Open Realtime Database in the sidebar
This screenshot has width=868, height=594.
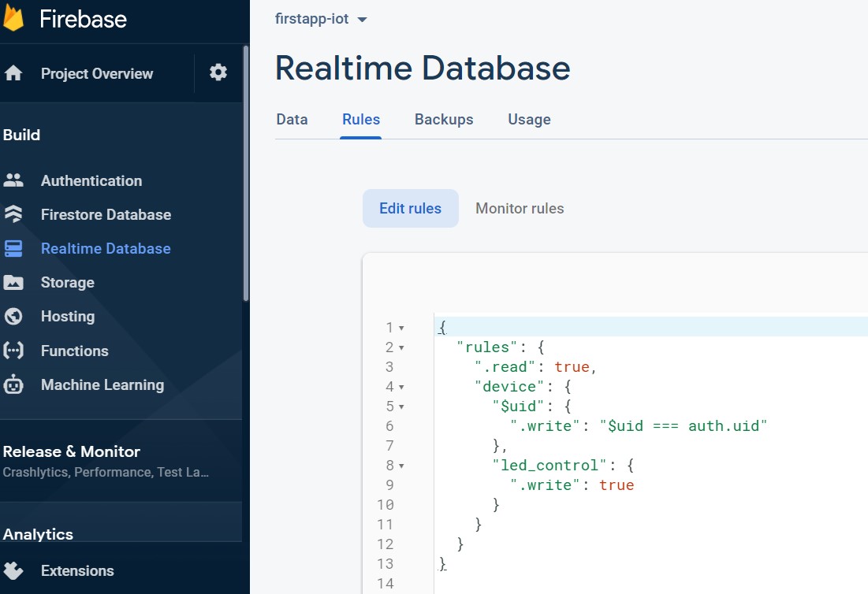pyautogui.click(x=106, y=248)
